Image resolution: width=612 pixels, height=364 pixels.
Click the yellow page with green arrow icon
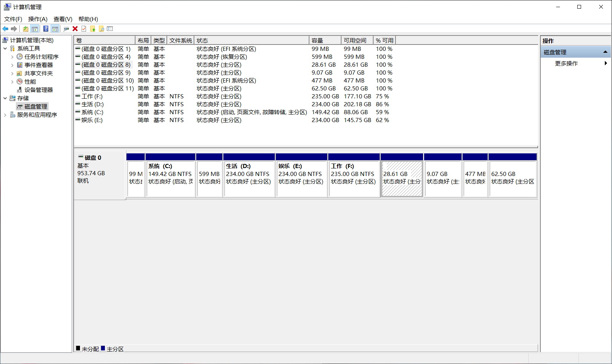coord(92,29)
